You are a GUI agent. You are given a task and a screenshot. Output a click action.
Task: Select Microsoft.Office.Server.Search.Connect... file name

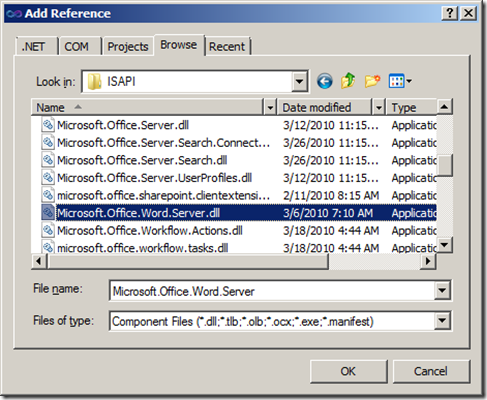click(x=164, y=143)
